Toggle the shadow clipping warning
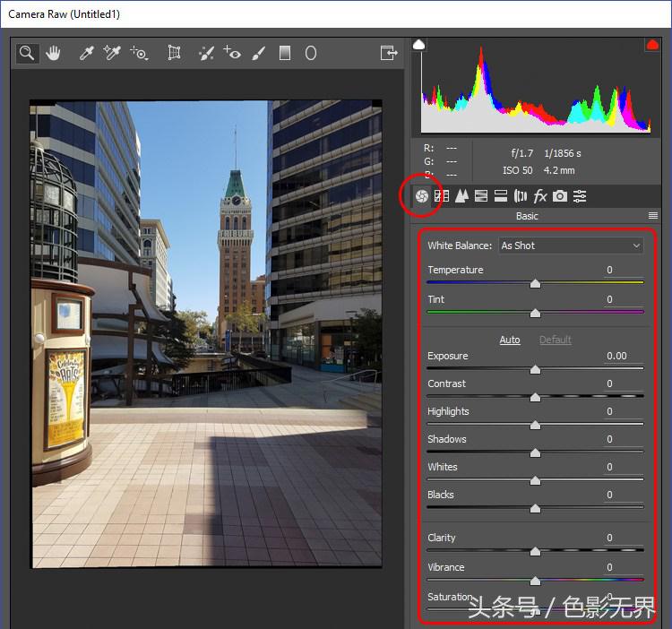Image resolution: width=672 pixels, height=629 pixels. [x=419, y=45]
